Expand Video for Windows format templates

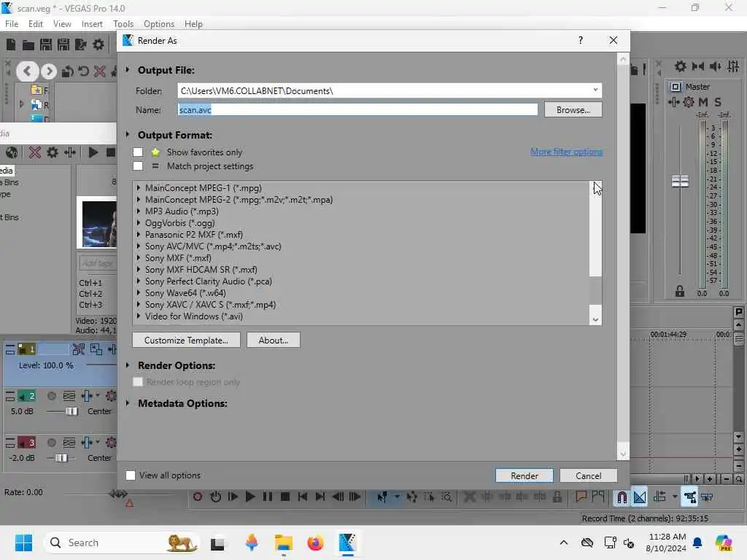click(x=139, y=316)
